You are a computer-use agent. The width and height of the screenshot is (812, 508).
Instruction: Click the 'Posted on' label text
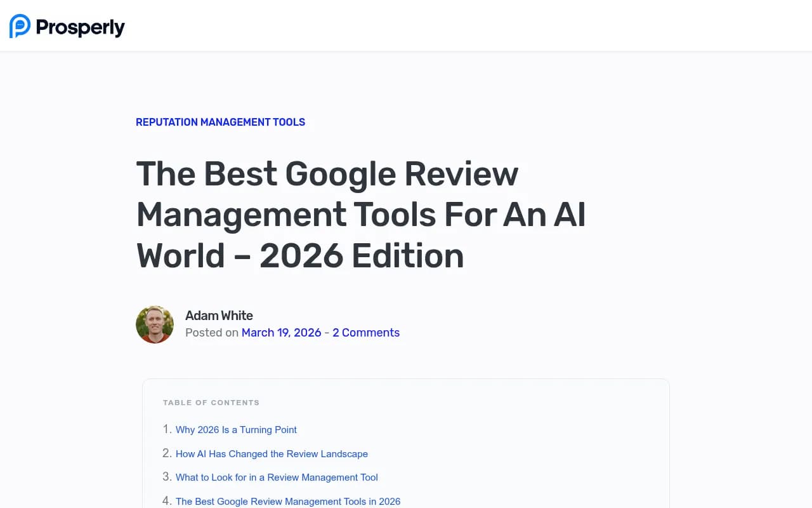[212, 333]
